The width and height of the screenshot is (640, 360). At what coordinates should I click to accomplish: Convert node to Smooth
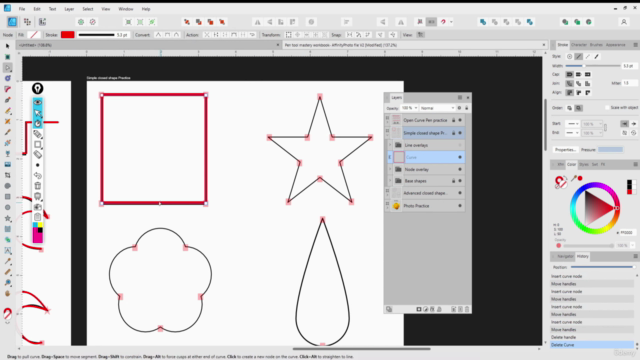167,35
